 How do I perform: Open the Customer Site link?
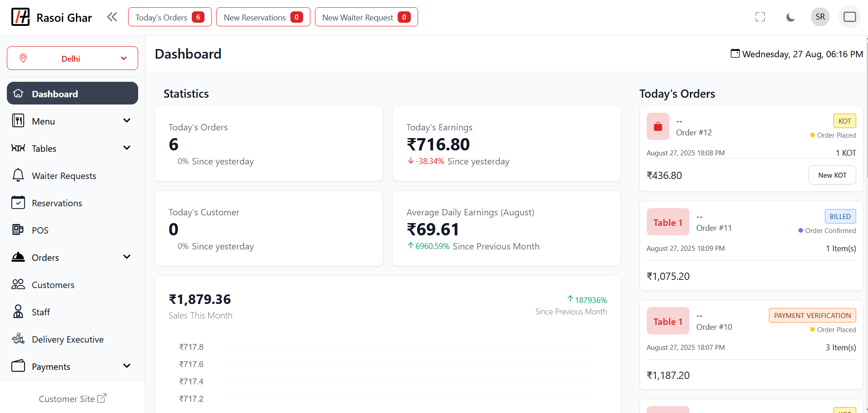click(72, 398)
